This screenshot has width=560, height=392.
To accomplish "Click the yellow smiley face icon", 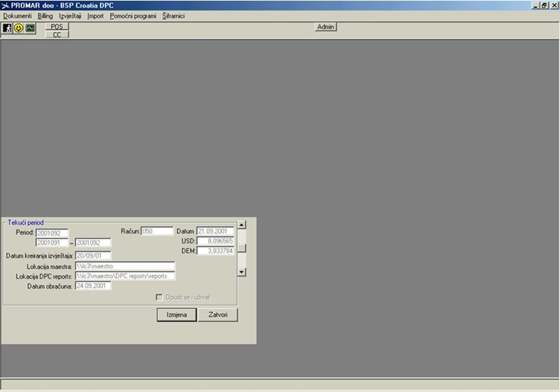I will [19, 28].
